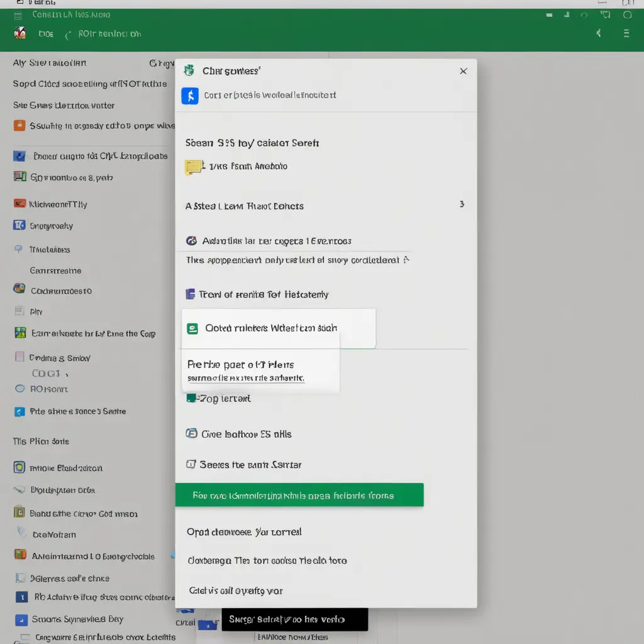Click the blue square icon beside 'Pite shne'

click(19, 412)
